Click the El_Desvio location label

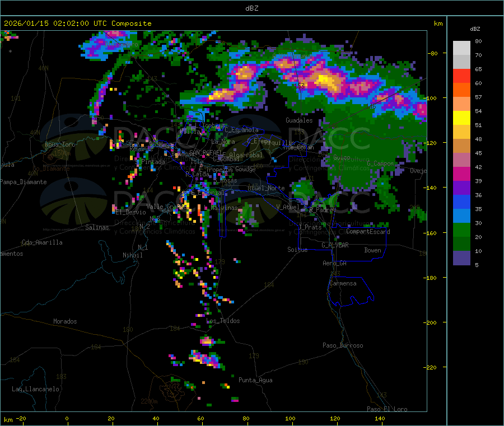[x=131, y=212]
